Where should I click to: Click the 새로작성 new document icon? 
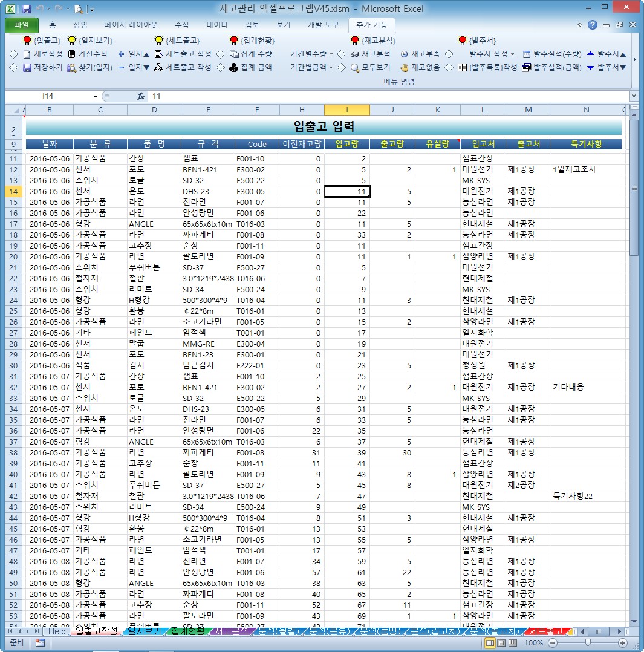click(27, 54)
